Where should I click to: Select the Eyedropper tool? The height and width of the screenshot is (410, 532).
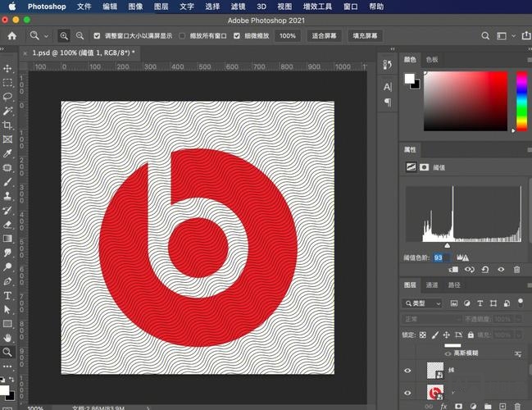8,153
